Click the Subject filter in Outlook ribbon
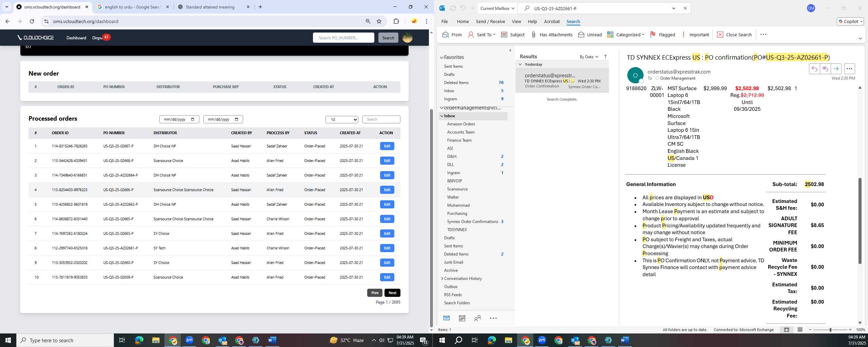The image size is (868, 347). coord(513,35)
